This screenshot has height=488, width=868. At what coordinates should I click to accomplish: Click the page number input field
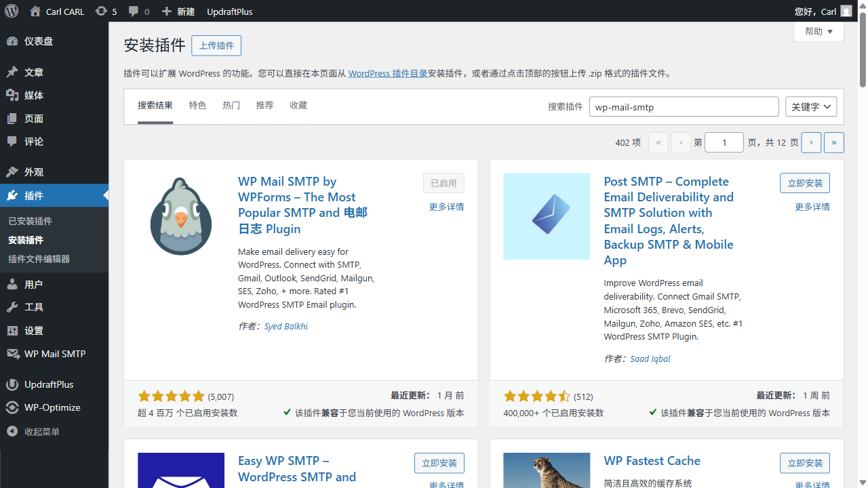[x=724, y=142]
